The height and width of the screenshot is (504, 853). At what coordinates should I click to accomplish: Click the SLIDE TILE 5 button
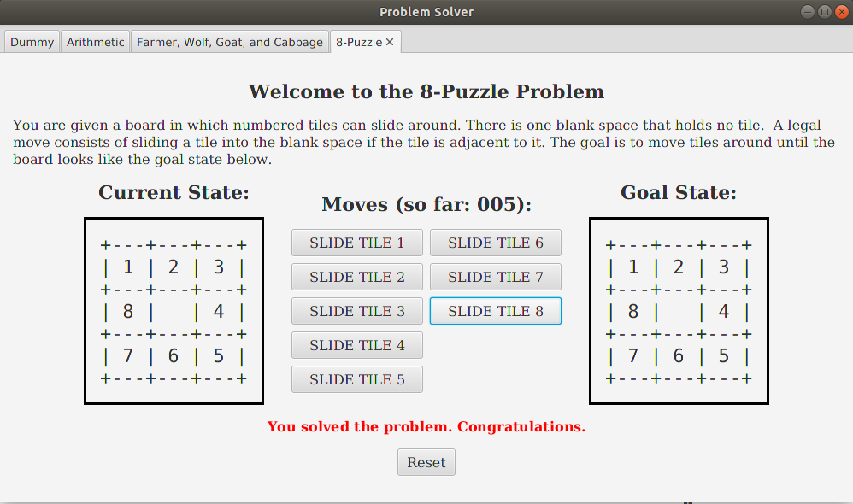tap(357, 379)
